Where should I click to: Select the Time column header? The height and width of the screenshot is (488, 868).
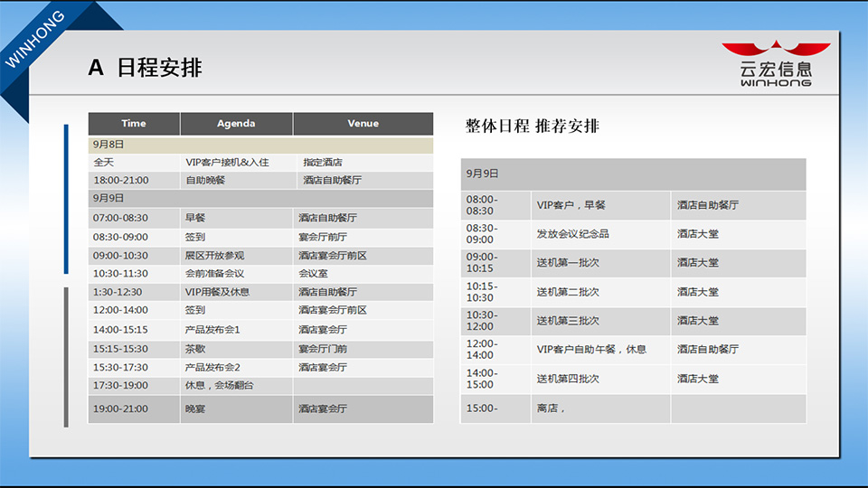coord(134,124)
